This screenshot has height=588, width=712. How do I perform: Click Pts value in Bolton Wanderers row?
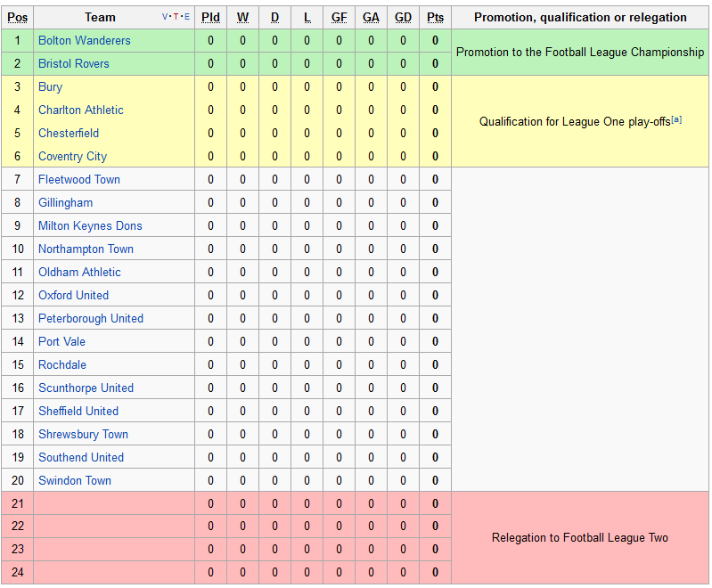pos(435,40)
